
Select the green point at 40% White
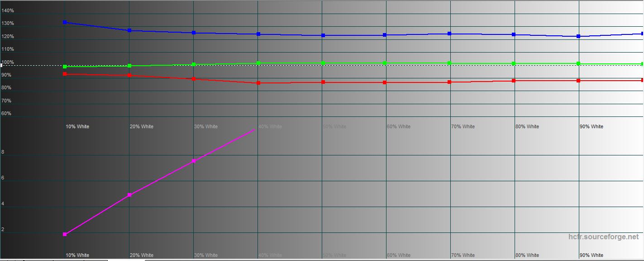point(258,63)
